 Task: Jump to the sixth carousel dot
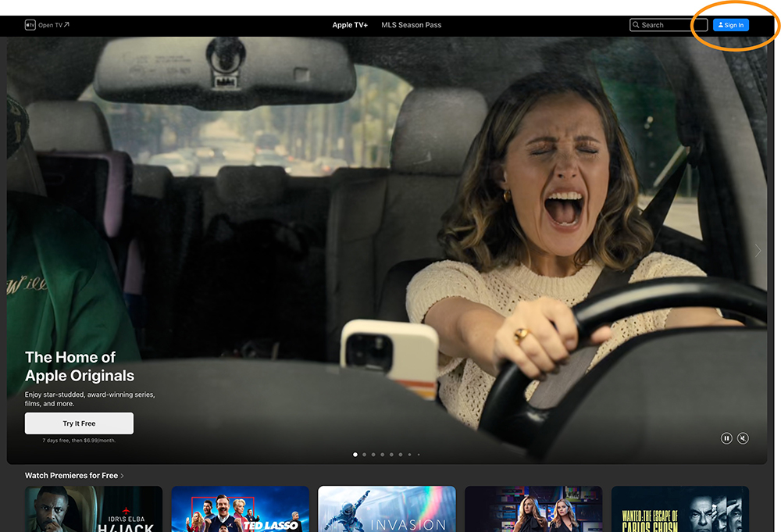point(401,454)
